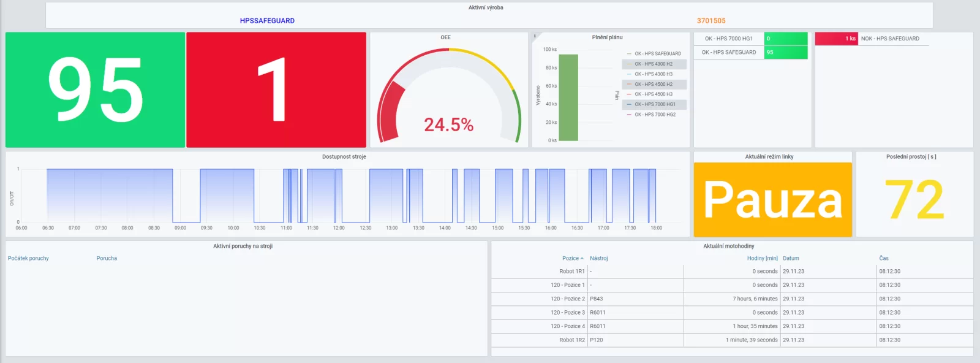Open the OEE panel title menu
Screen dimensions: 980x363
445,37
